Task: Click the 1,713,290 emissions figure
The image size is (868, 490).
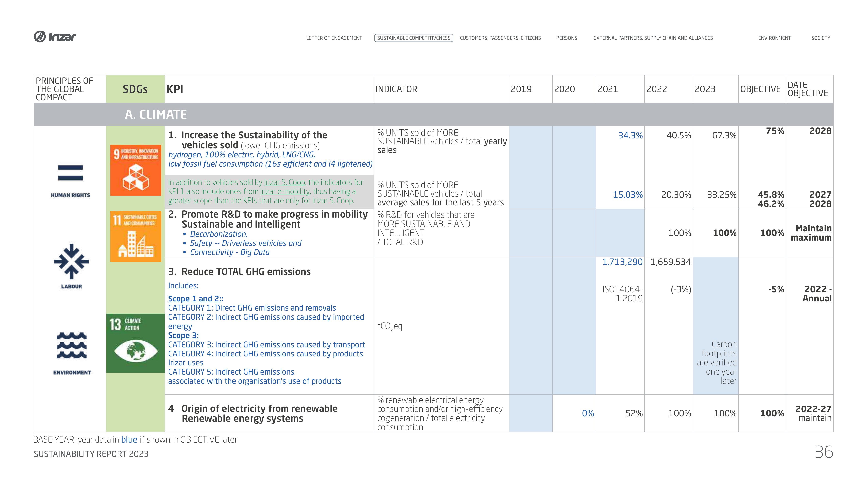Action: coord(622,262)
